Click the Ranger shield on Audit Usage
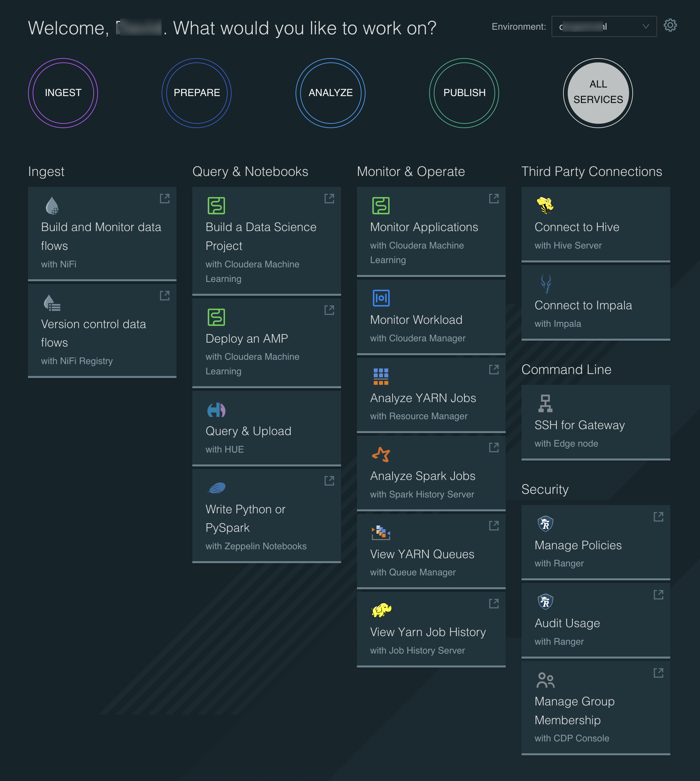The height and width of the screenshot is (781, 700). [545, 602]
